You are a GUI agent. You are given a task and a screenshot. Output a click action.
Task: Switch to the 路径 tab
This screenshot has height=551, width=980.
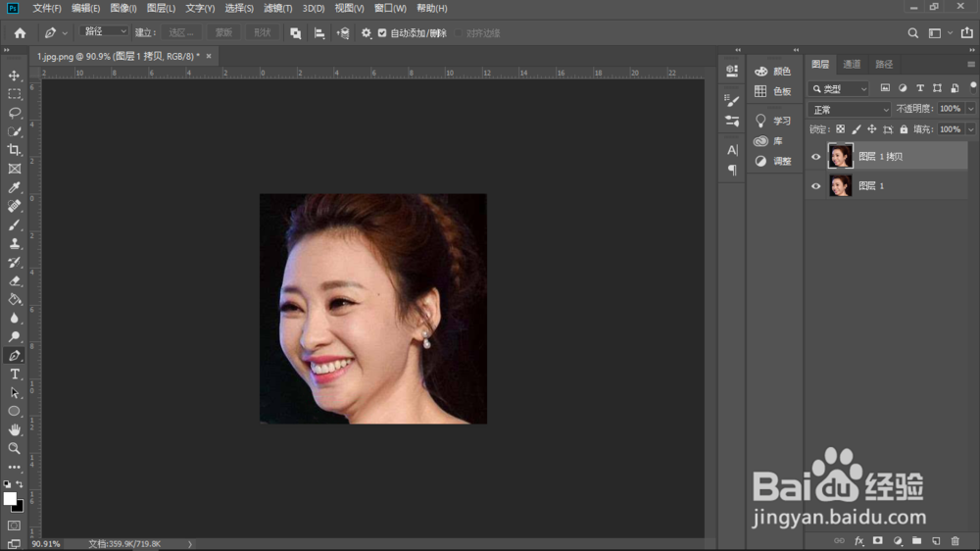coord(884,64)
